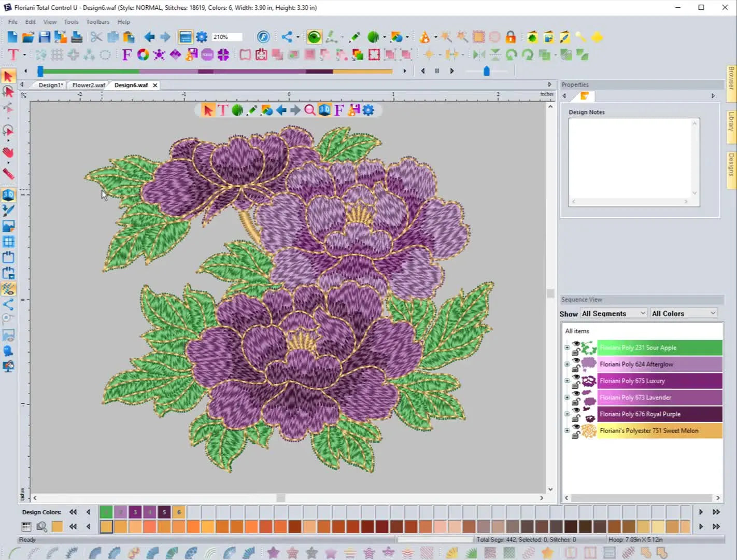Switch to the Flower2.waf tab

[x=89, y=85]
